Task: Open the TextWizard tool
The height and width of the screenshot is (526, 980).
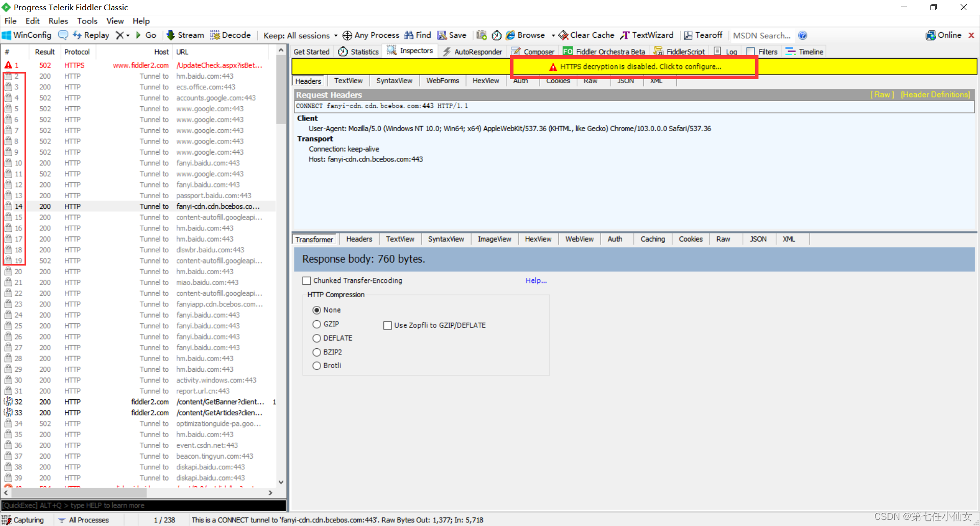Action: (x=647, y=35)
